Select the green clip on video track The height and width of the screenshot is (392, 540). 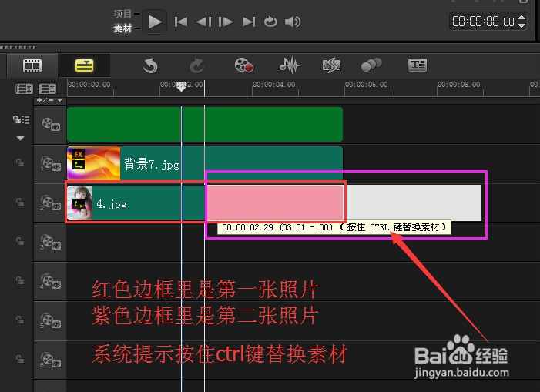[x=205, y=124]
